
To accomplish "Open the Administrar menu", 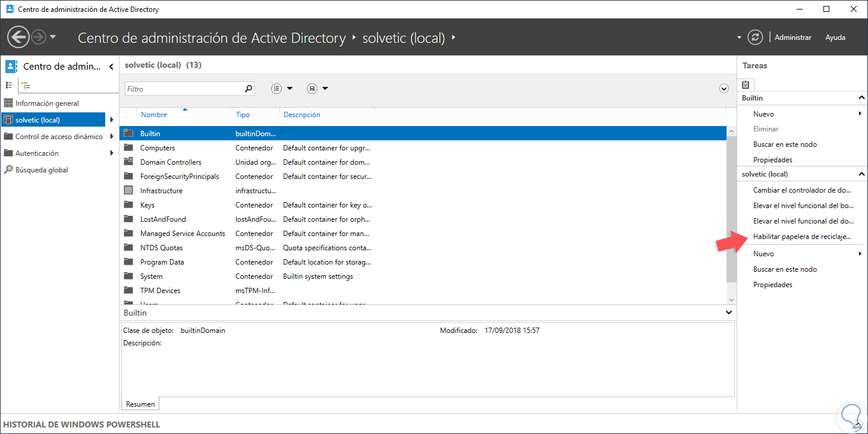I will 792,37.
